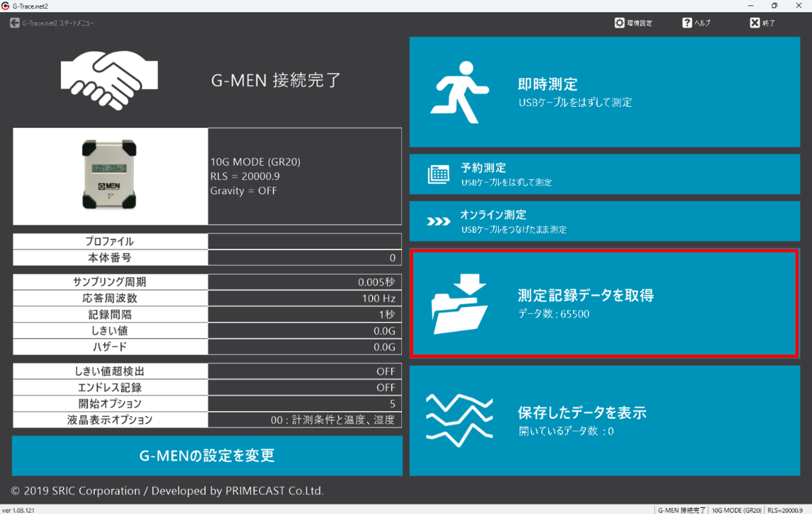Click データ数 : 65500 text

tap(554, 314)
